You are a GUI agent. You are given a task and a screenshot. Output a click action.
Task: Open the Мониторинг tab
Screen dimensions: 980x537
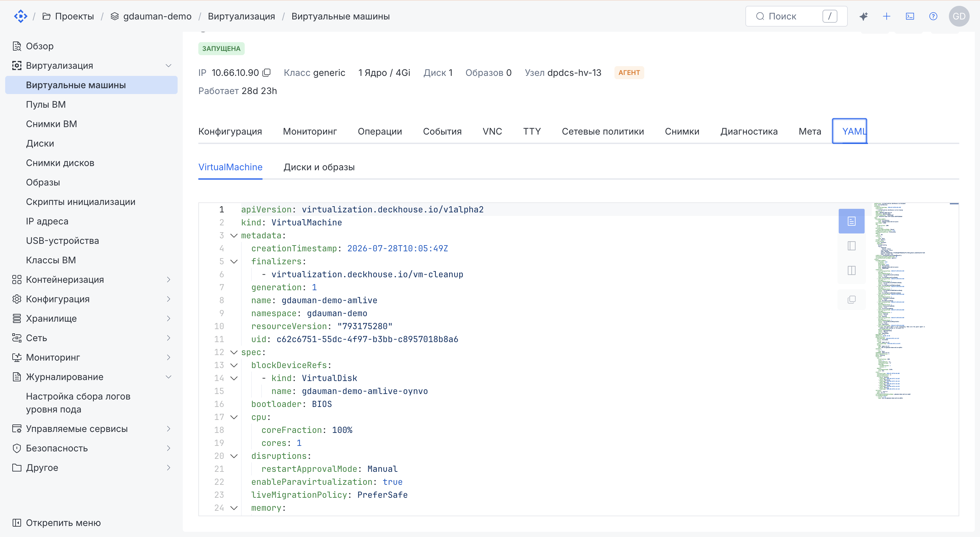[310, 131]
